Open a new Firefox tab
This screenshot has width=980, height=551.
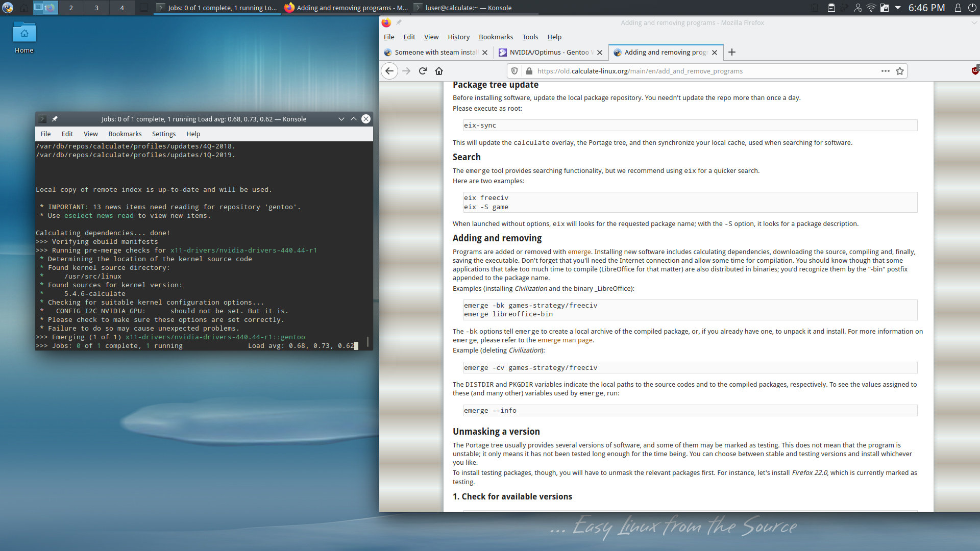pyautogui.click(x=732, y=52)
